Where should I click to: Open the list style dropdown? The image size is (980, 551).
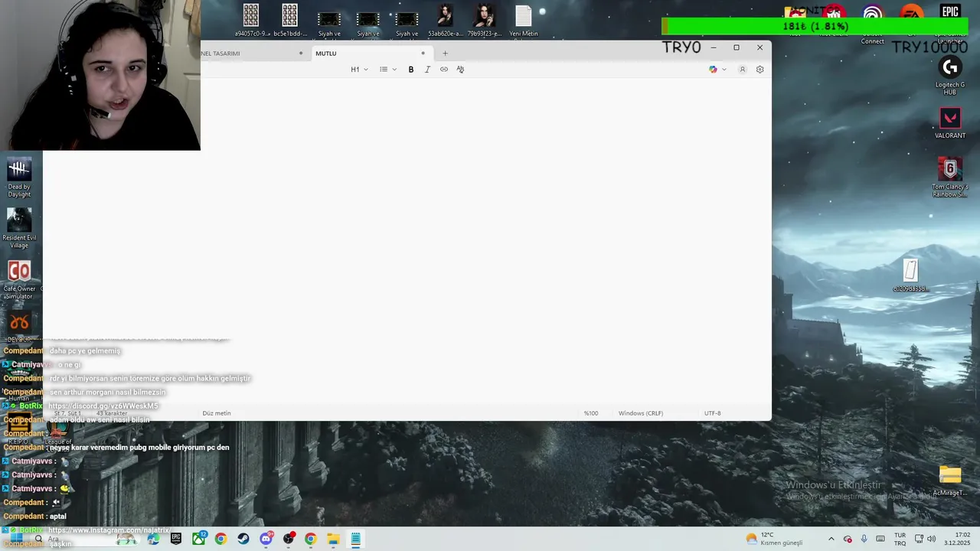pyautogui.click(x=388, y=70)
